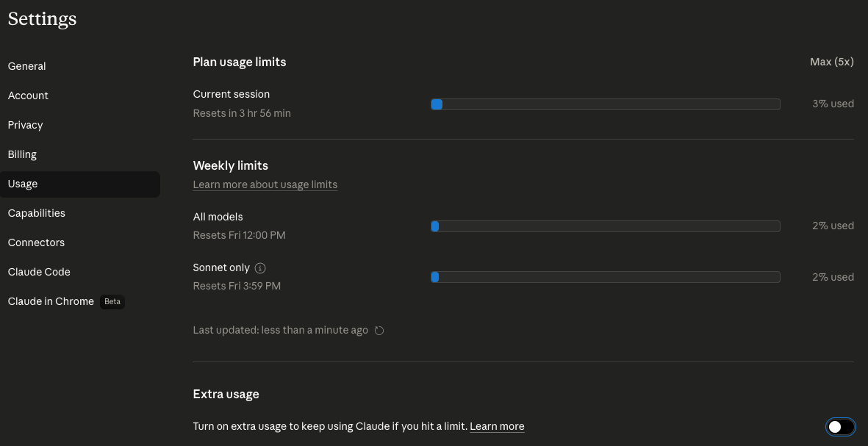This screenshot has width=868, height=446.
Task: Click the Sonnet only 2% used value
Action: 833,277
